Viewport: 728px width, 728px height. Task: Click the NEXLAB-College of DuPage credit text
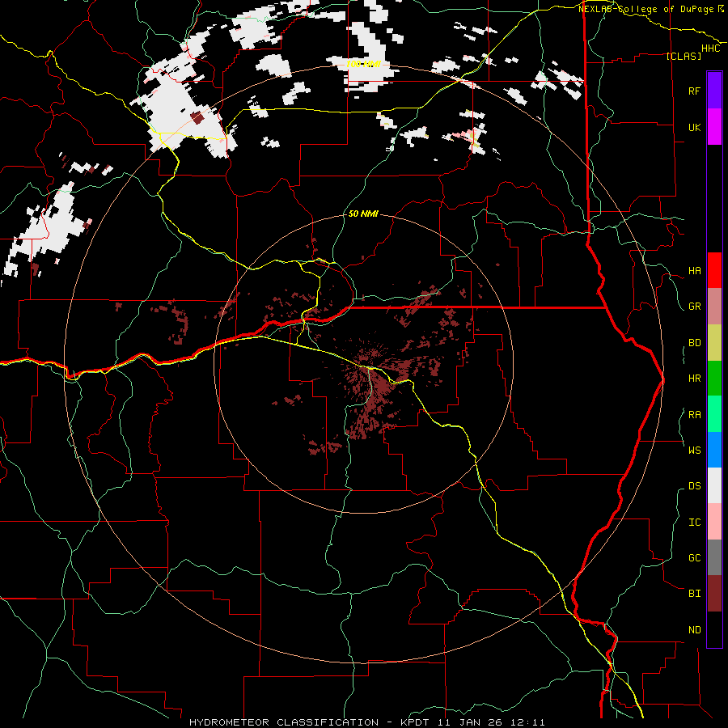[650, 9]
